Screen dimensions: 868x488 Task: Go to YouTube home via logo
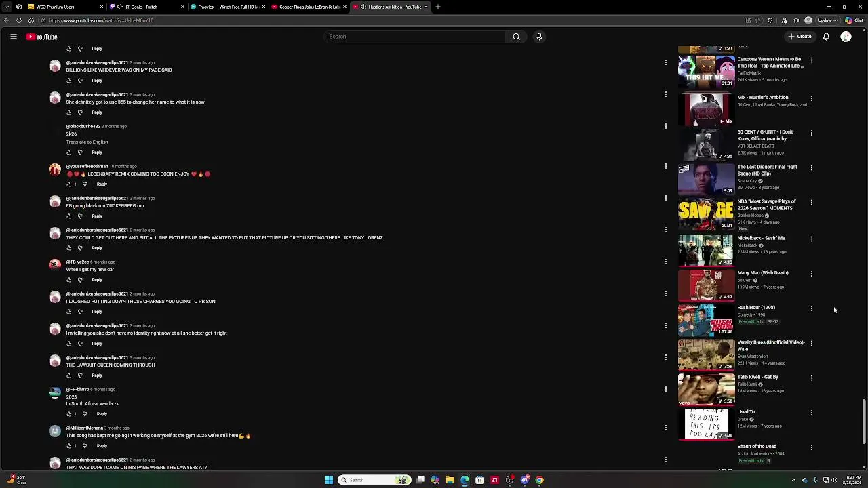(41, 37)
